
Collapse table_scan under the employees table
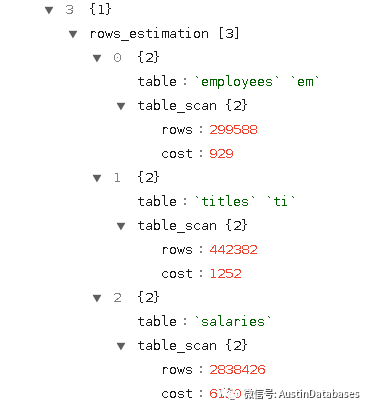click(121, 106)
